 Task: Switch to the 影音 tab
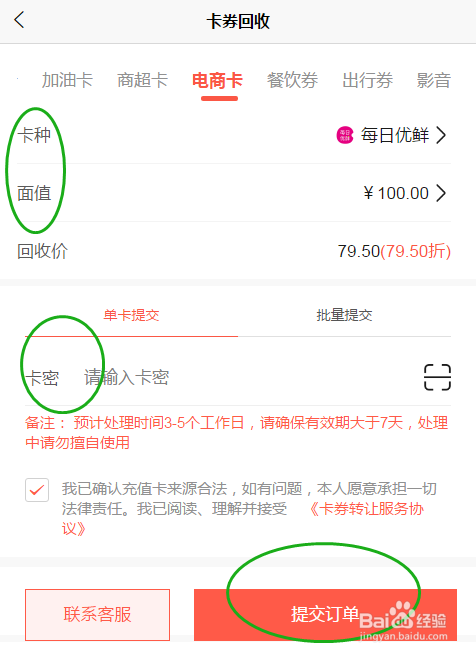(434, 80)
